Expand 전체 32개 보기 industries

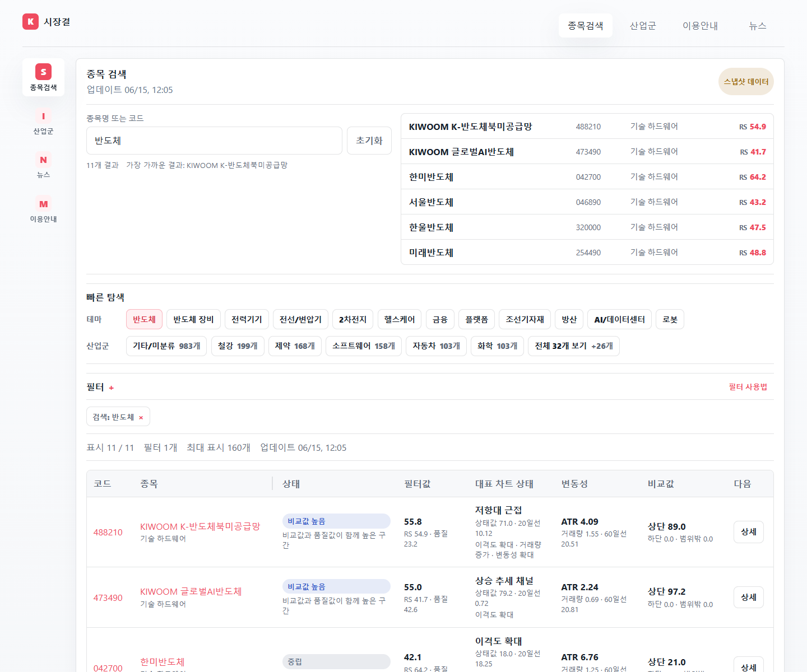[574, 346]
